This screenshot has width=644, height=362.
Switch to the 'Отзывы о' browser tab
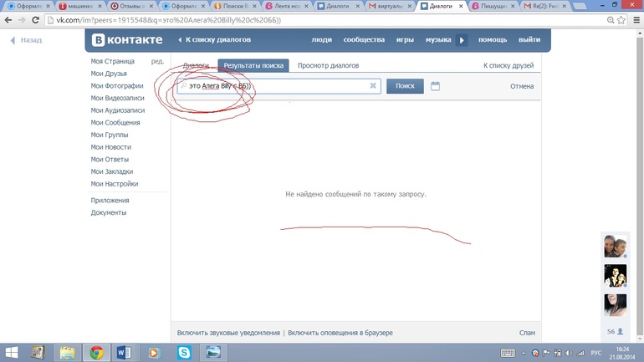131,6
